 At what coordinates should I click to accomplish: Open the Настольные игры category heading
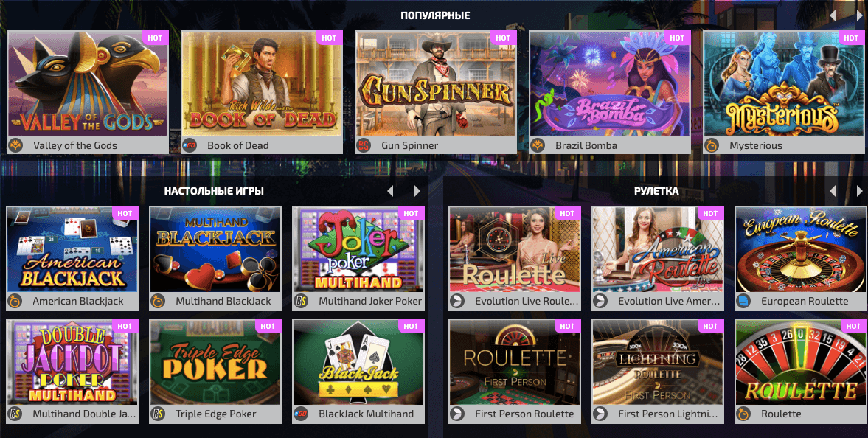(214, 191)
